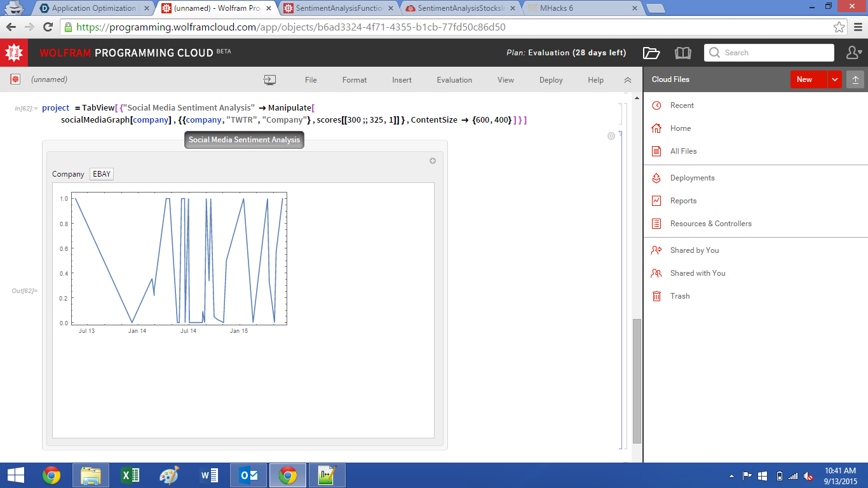
Task: Open File Explorer from taskbar
Action: (x=91, y=475)
